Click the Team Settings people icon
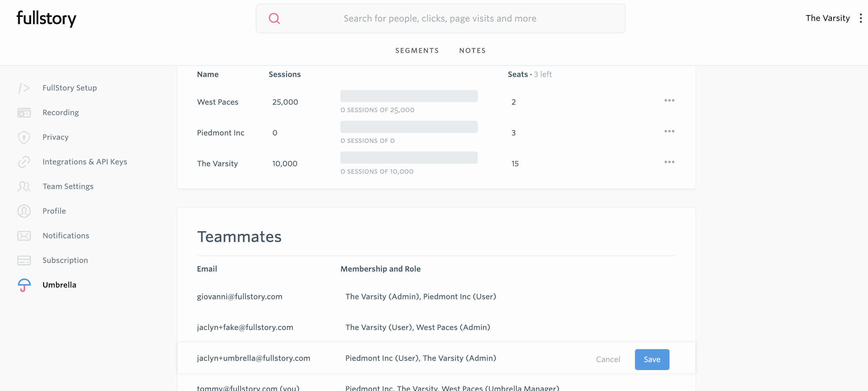This screenshot has width=868, height=391. point(24,186)
